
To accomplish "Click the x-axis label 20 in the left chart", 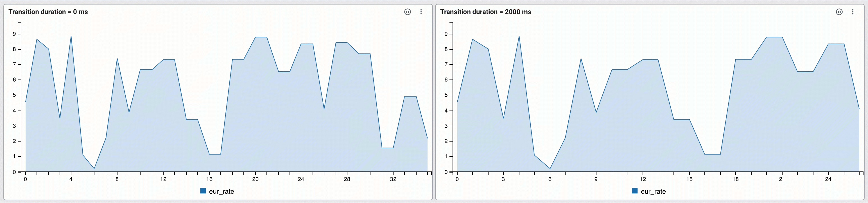I will (x=256, y=179).
